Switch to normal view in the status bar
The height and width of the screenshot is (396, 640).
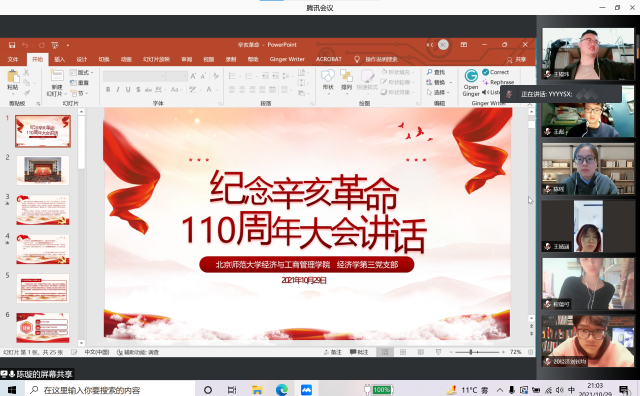[x=385, y=352]
